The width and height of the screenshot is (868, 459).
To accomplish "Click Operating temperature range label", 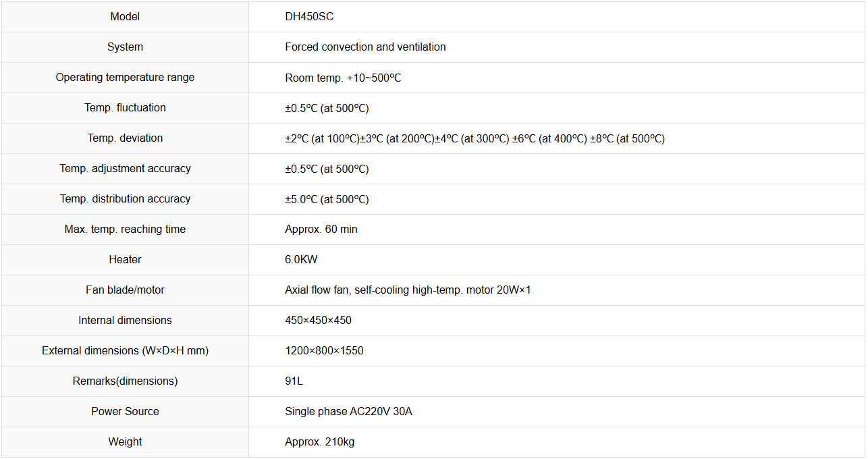I will point(125,78).
